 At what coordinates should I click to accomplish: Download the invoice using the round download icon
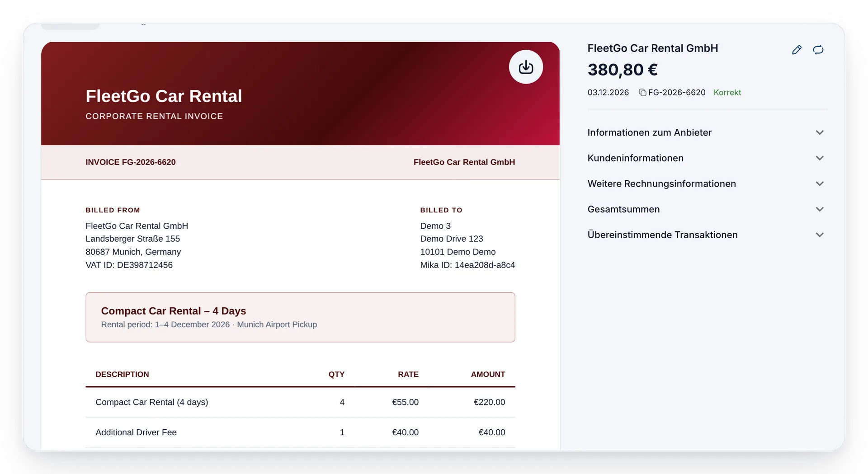point(526,67)
